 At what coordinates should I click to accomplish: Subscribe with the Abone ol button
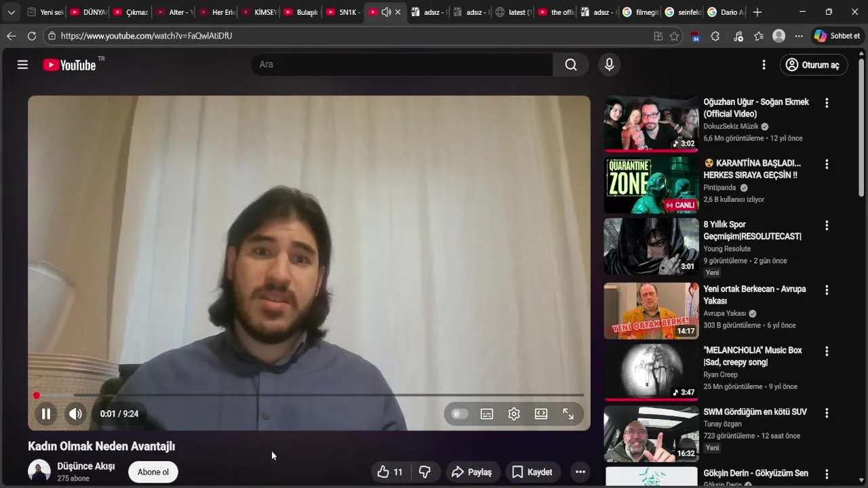coord(153,472)
